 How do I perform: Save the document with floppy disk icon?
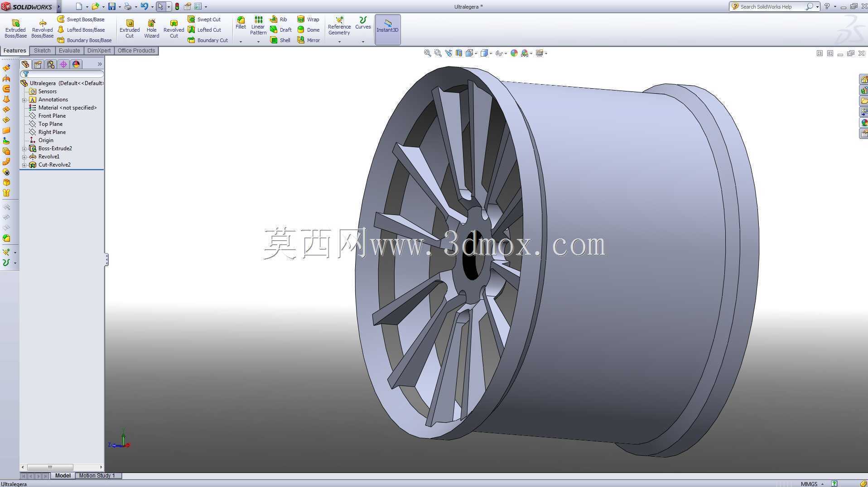click(x=111, y=7)
